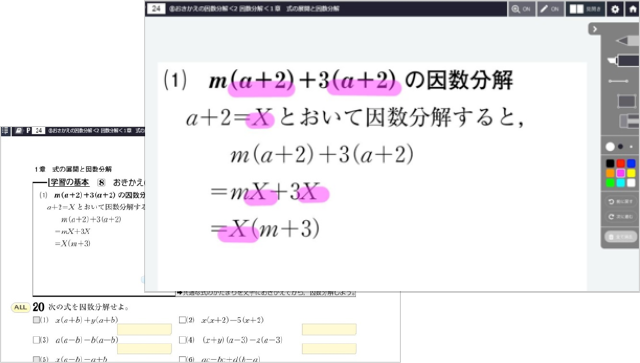Go to home via the house icon
640x363 pixels.
tap(633, 9)
